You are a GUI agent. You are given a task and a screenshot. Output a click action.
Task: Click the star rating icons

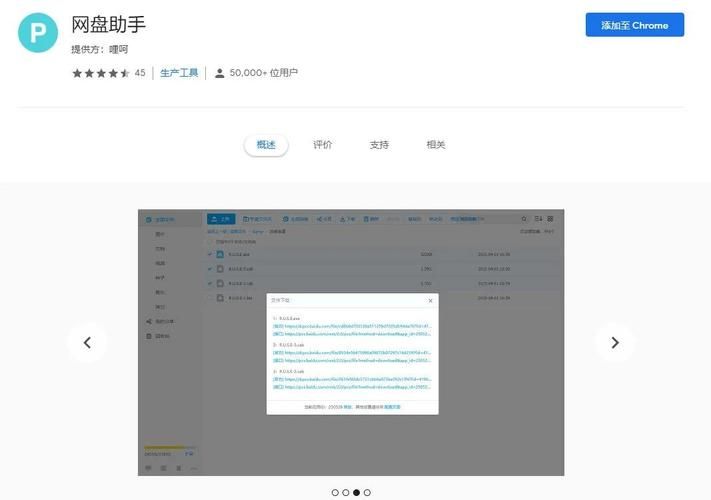pos(101,73)
